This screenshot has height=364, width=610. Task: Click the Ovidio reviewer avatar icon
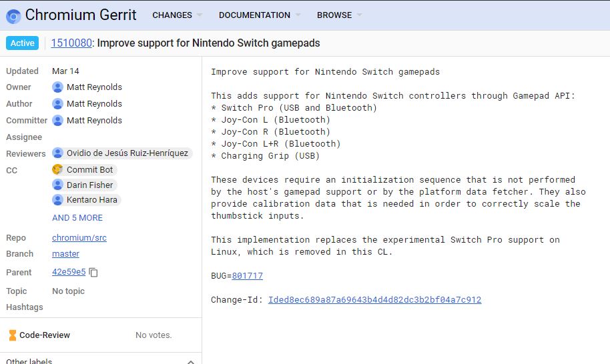[x=58, y=153]
